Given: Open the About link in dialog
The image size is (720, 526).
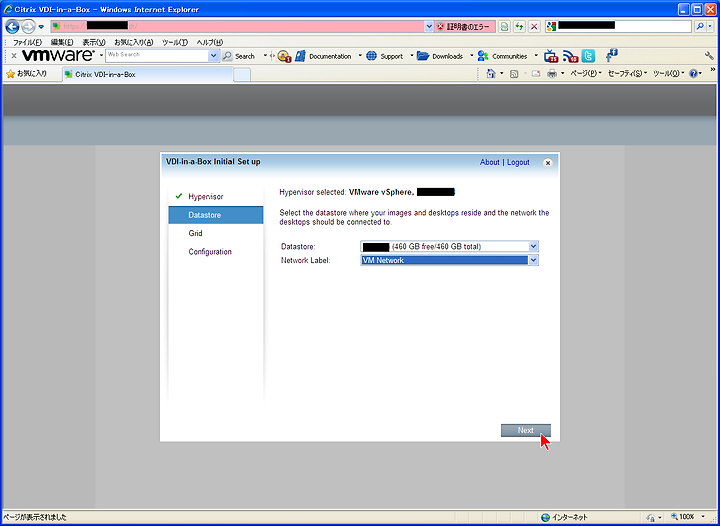Looking at the screenshot, I should (x=489, y=162).
